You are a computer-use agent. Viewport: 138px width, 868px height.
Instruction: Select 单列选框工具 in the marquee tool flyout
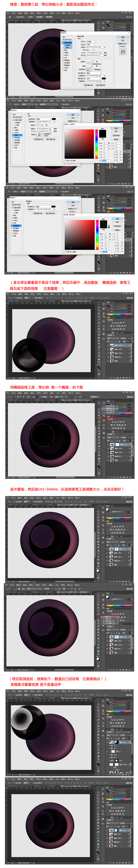tap(110, 413)
